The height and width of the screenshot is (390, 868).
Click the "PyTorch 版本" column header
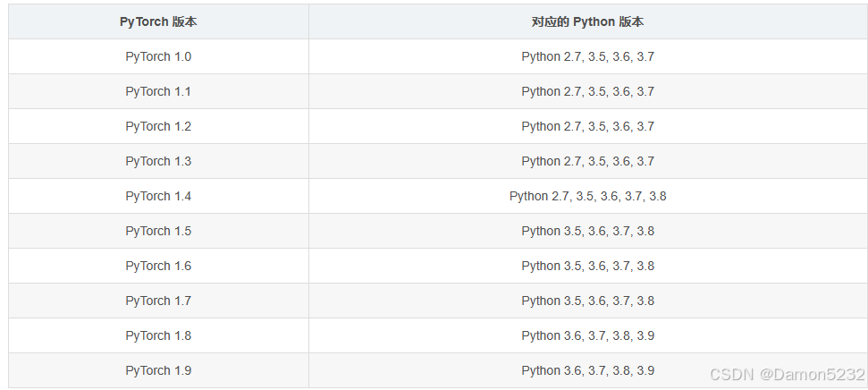158,21
